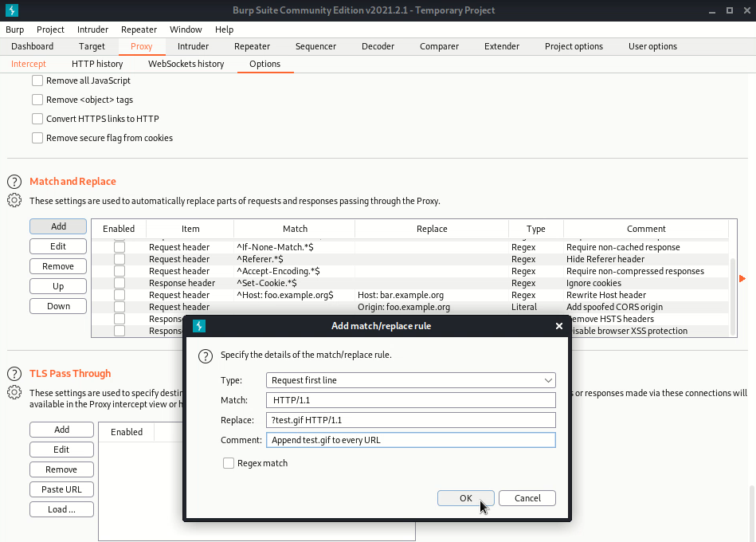Switch to the Target tab

pos(92,46)
